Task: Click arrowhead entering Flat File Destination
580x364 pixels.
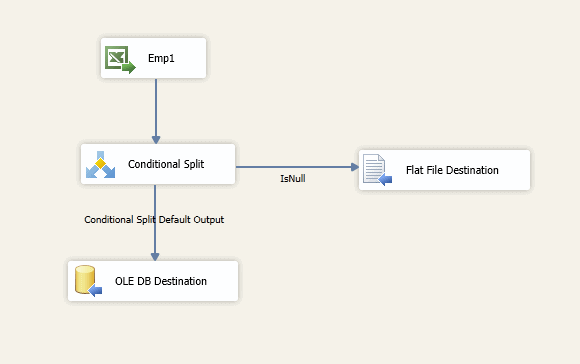Action: pyautogui.click(x=354, y=167)
